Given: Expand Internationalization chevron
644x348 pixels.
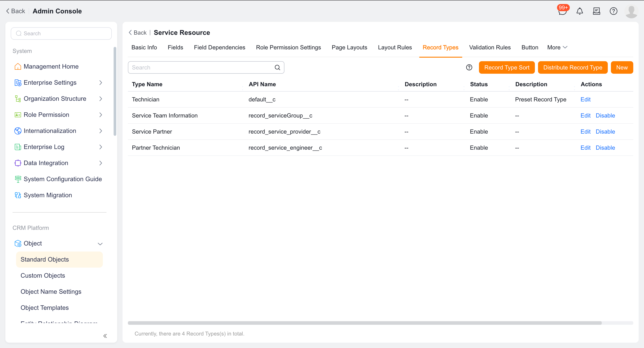Looking at the screenshot, I should pos(101,131).
